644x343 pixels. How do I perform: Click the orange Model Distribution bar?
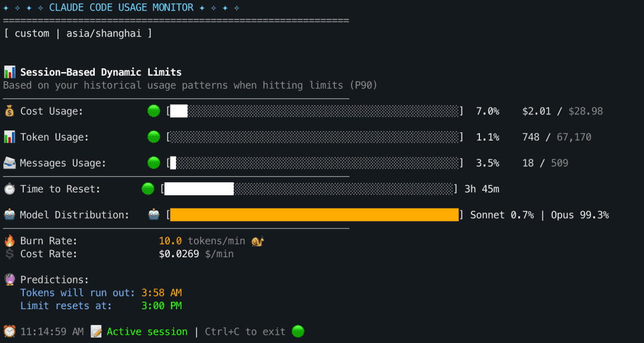tap(314, 215)
